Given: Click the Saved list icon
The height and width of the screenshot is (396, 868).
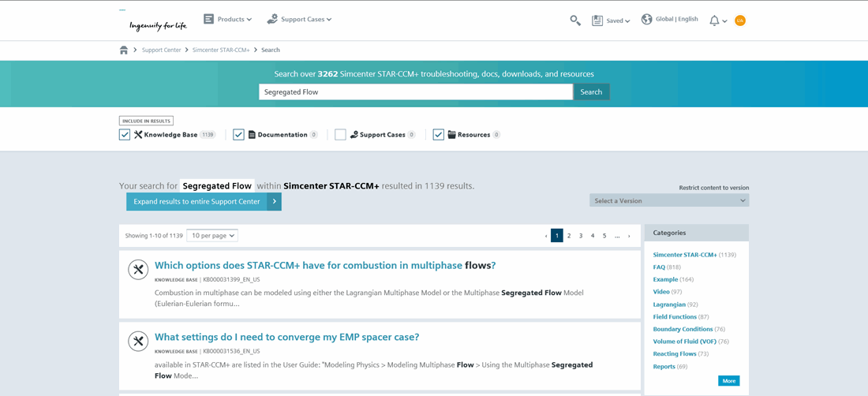Looking at the screenshot, I should click(x=597, y=21).
